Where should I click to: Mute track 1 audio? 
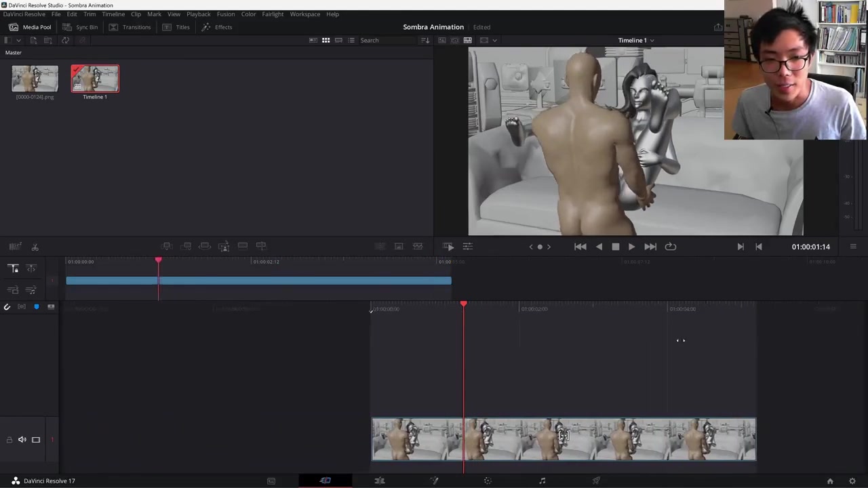(22, 440)
